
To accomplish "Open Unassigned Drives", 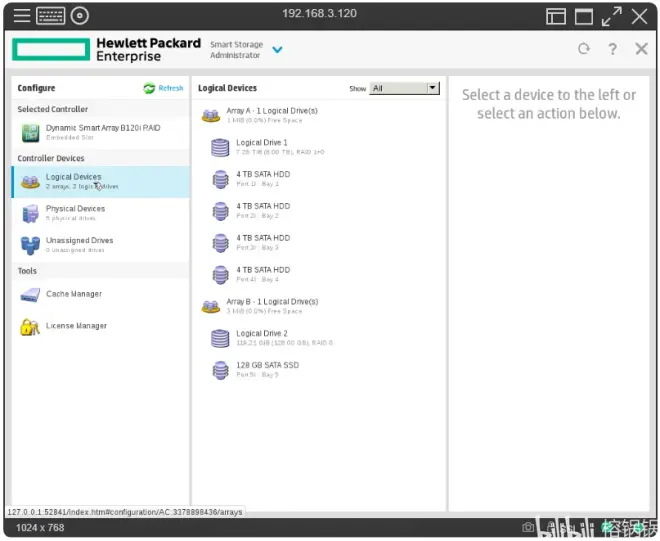I will (100, 245).
